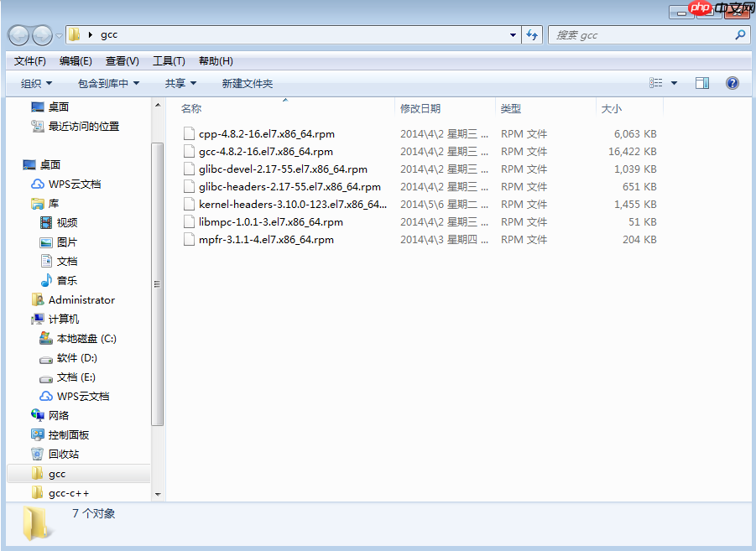This screenshot has width=756, height=551.
Task: Click the folder icon in address bar
Action: point(75,34)
